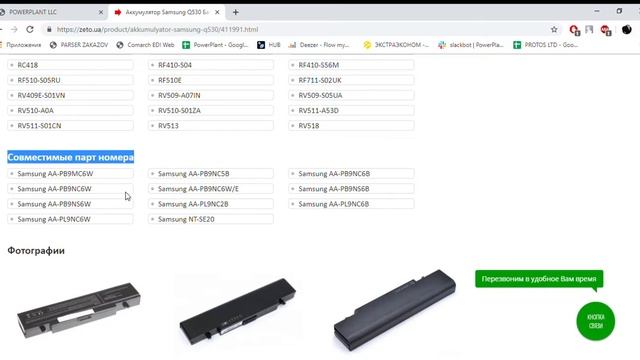Click part number Samsung AA-PB9NC6W/E

click(211, 189)
